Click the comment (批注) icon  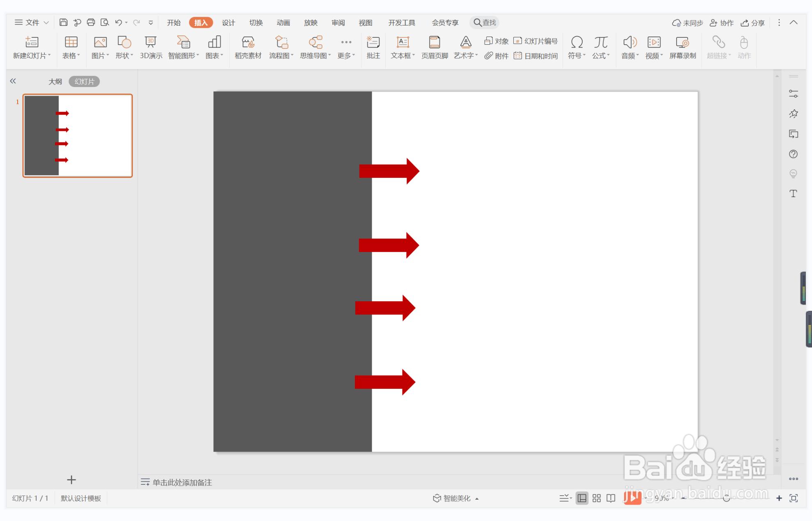[x=373, y=42]
